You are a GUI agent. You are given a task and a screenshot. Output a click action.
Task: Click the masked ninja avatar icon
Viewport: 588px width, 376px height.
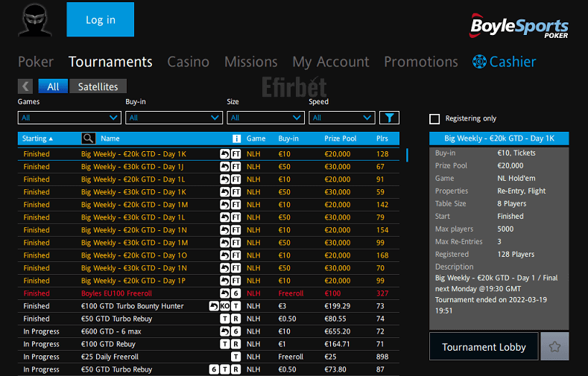(x=35, y=20)
